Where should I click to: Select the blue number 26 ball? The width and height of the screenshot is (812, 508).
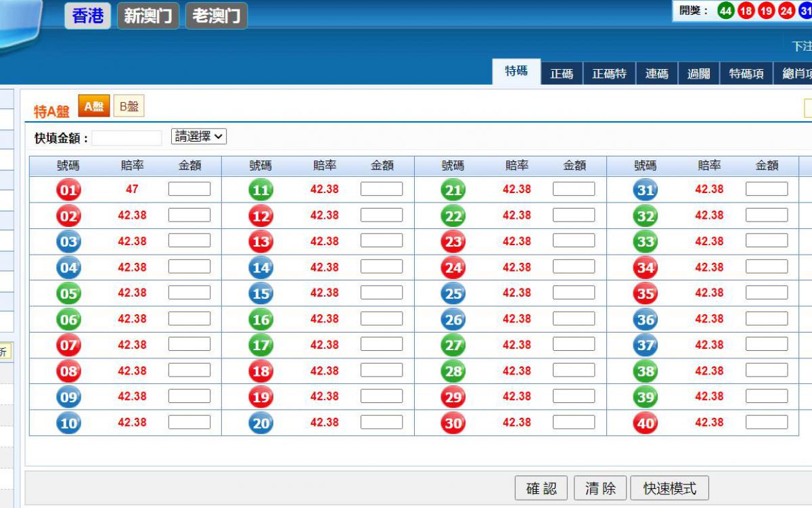(453, 320)
